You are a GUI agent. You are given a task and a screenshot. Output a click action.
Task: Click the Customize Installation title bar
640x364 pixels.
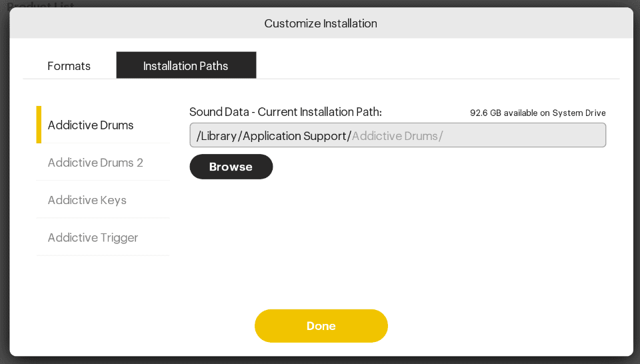(x=321, y=23)
